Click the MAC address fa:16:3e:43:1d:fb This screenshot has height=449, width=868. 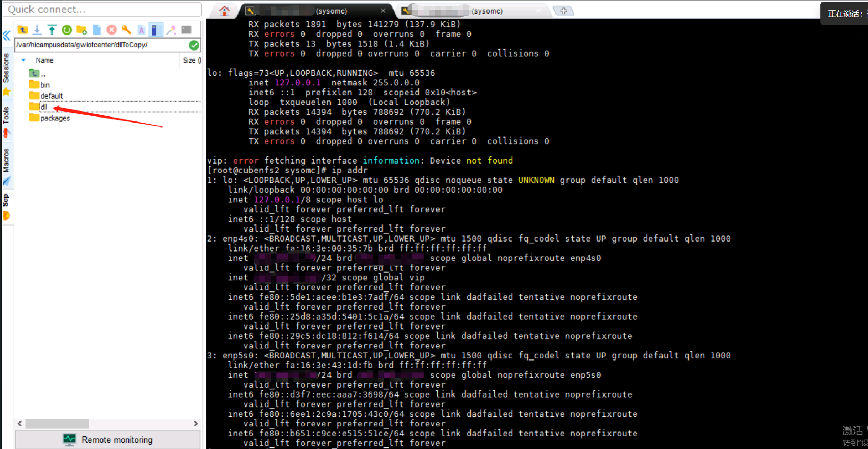(329, 365)
